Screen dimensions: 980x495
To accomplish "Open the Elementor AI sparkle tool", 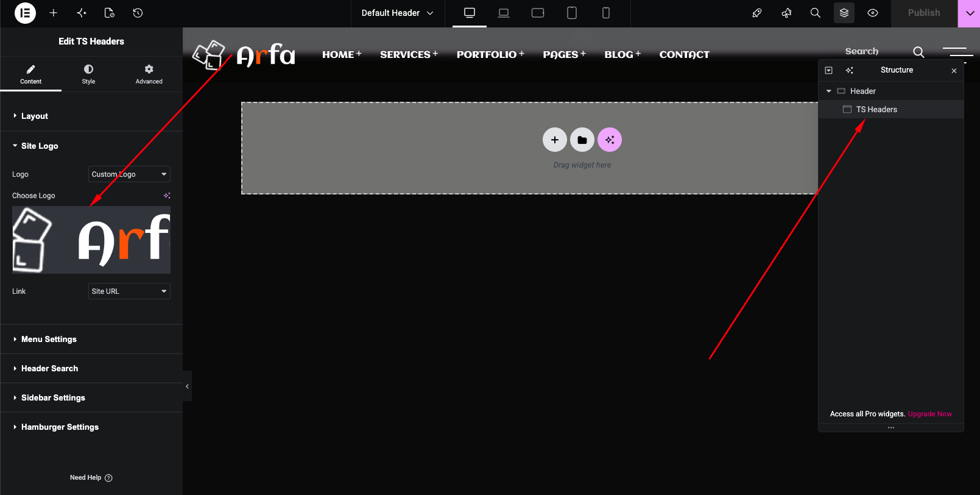I will click(82, 13).
